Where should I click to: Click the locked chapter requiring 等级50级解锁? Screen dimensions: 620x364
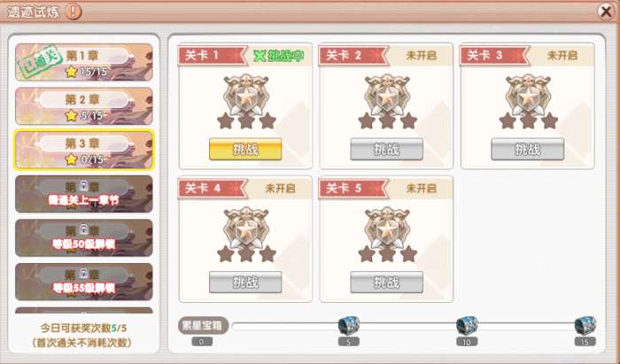click(x=84, y=237)
